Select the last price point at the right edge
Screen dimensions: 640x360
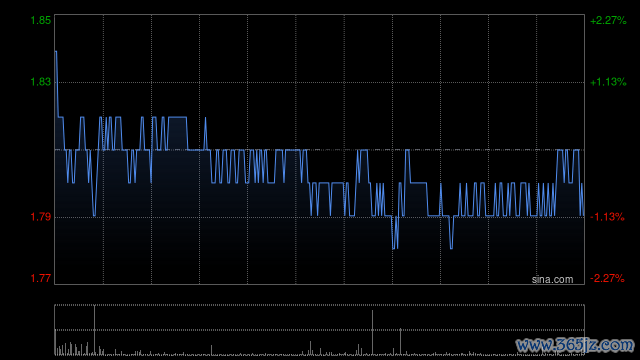click(x=583, y=215)
